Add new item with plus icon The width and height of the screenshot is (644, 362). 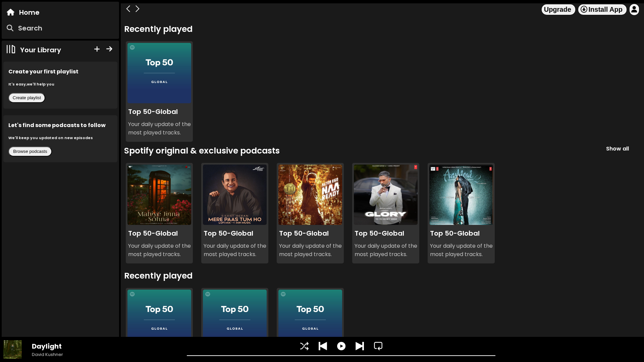(x=97, y=49)
